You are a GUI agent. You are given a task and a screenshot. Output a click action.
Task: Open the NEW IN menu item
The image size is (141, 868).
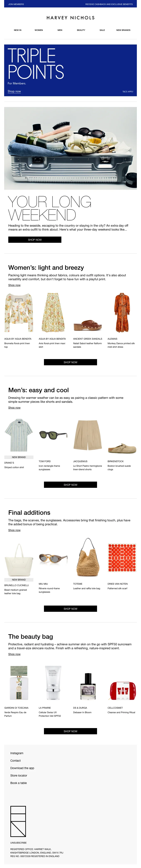click(x=18, y=30)
